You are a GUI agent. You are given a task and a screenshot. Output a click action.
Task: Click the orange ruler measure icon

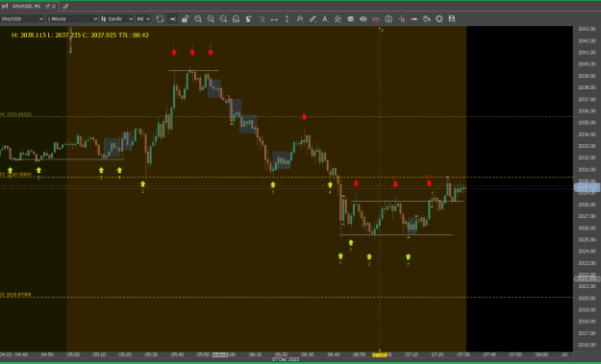(x=413, y=19)
